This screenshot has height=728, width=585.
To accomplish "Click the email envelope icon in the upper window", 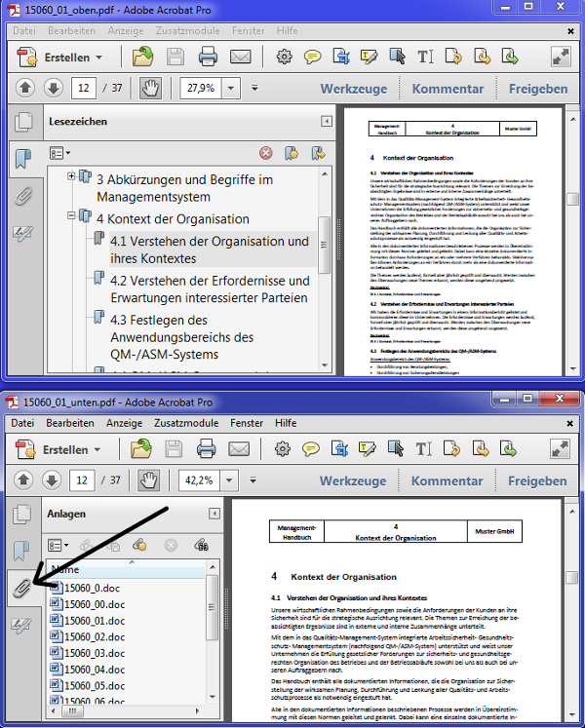I will coord(241,57).
